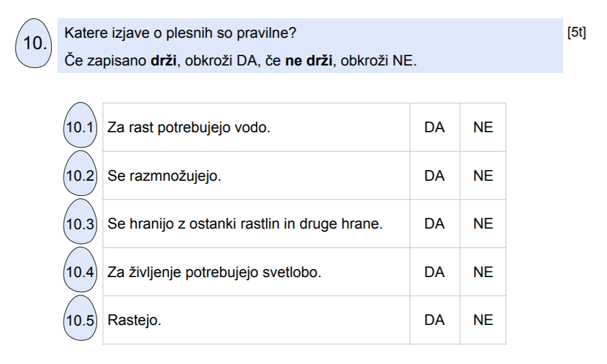This screenshot has width=607, height=364.
Task: Click the instruction line about obkroži DA
Action: point(240,60)
